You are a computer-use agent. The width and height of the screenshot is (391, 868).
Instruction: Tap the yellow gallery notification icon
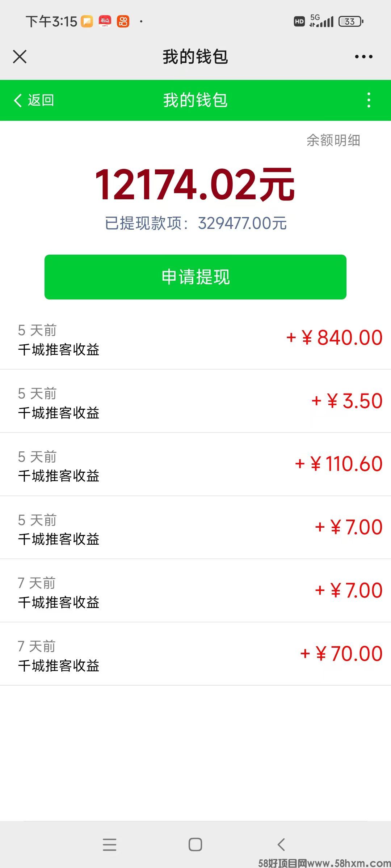click(87, 21)
